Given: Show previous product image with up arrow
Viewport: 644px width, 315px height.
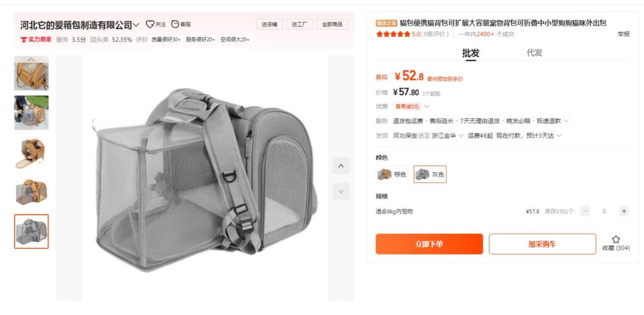Looking at the screenshot, I should pyautogui.click(x=341, y=165).
